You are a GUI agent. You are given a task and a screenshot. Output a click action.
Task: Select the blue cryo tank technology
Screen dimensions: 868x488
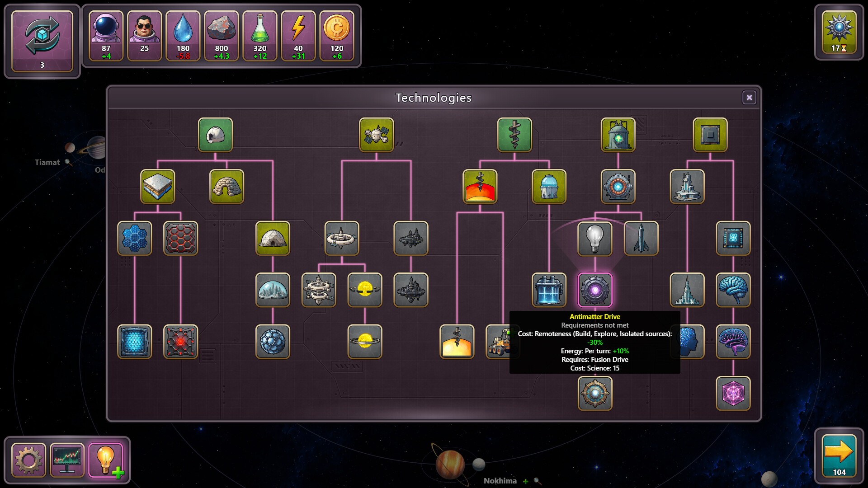click(x=549, y=290)
